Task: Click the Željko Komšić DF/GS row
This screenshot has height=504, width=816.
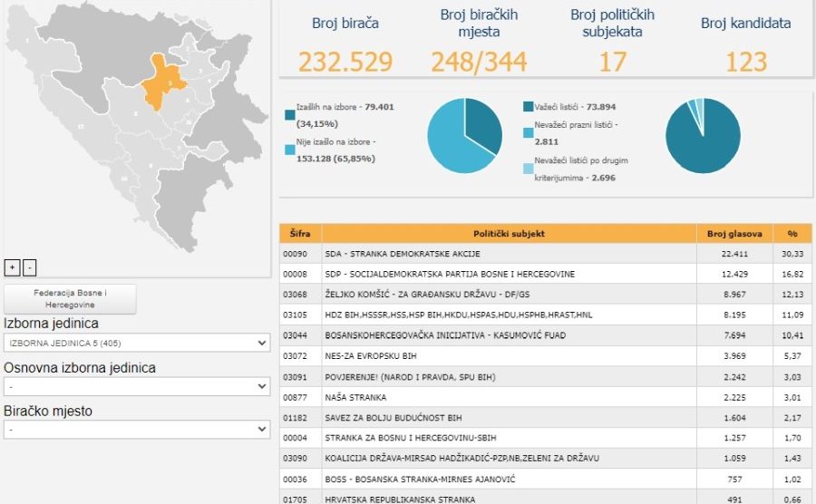Action: pyautogui.click(x=509, y=295)
